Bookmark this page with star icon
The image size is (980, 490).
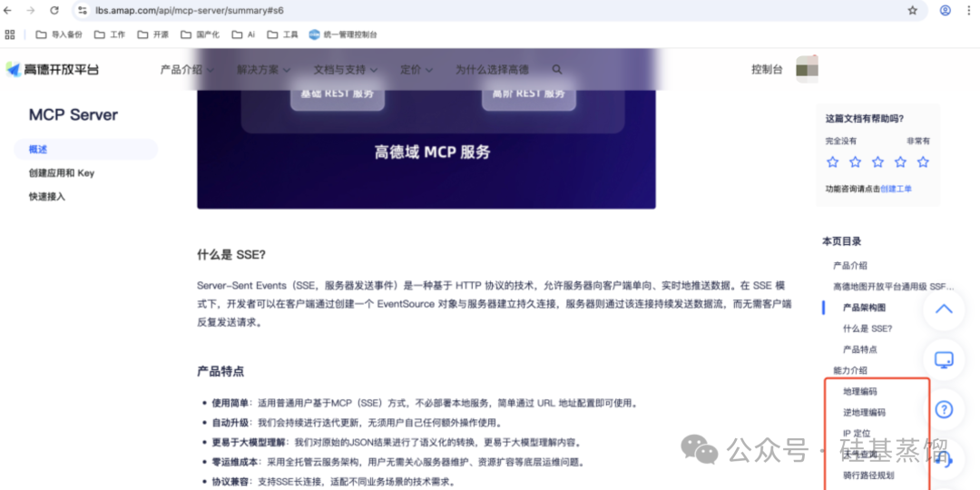(x=913, y=10)
